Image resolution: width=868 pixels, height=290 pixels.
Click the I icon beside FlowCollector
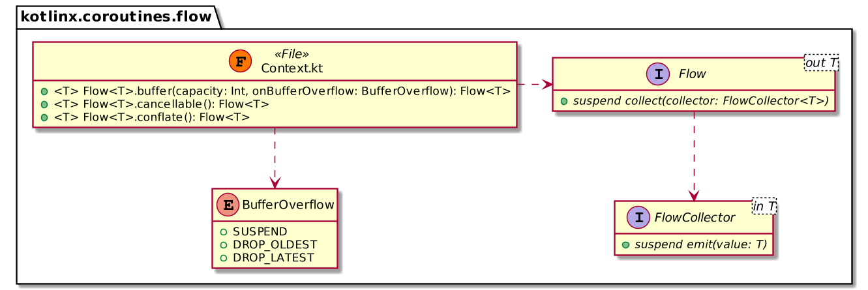click(x=628, y=217)
